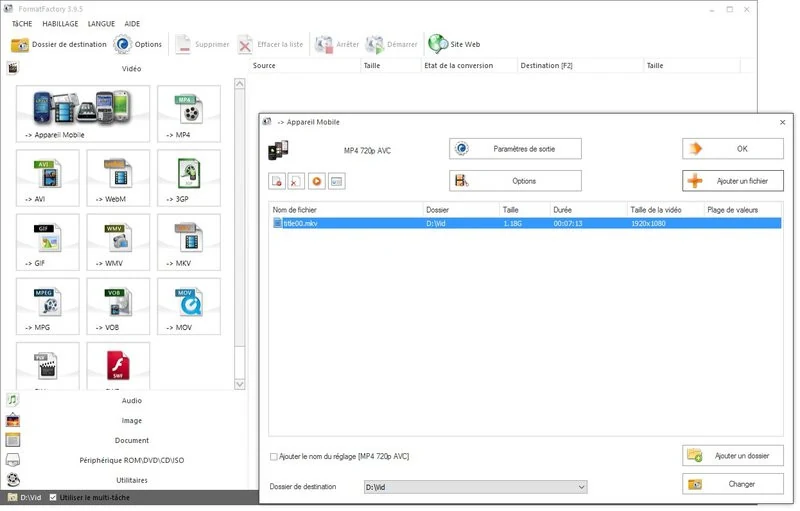Image resolution: width=800 pixels, height=511 pixels.
Task: Expand the Image category
Action: pyautogui.click(x=131, y=421)
